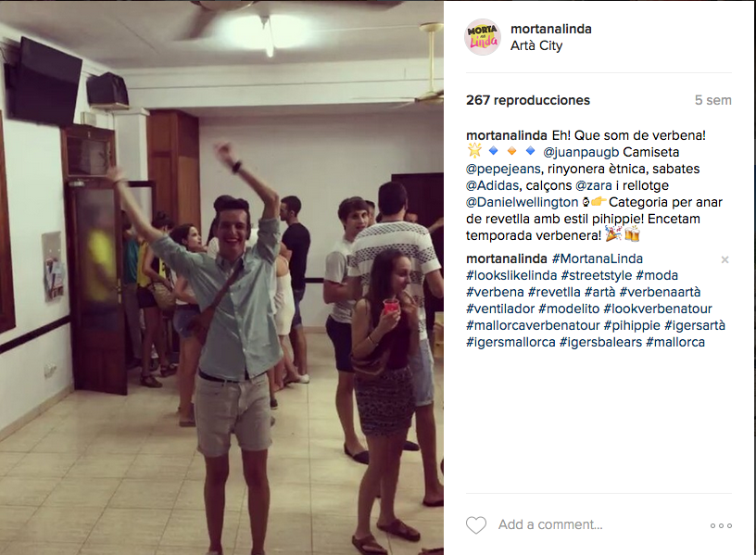Click the 267 reproducciones view count
The height and width of the screenshot is (555, 756).
pyautogui.click(x=528, y=100)
